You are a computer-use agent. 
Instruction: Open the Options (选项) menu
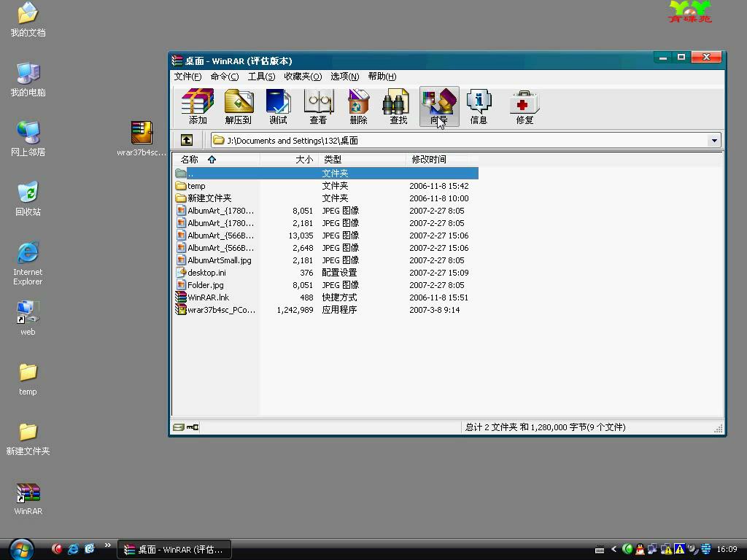(x=345, y=77)
